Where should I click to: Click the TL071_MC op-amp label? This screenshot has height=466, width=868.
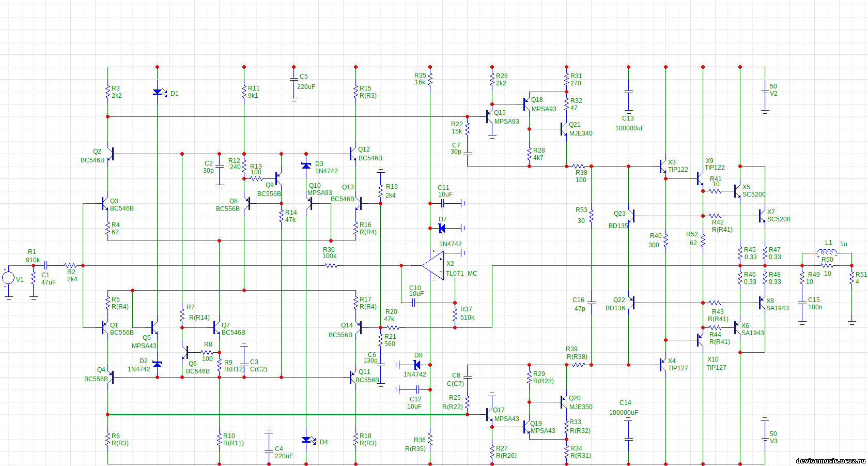[461, 274]
